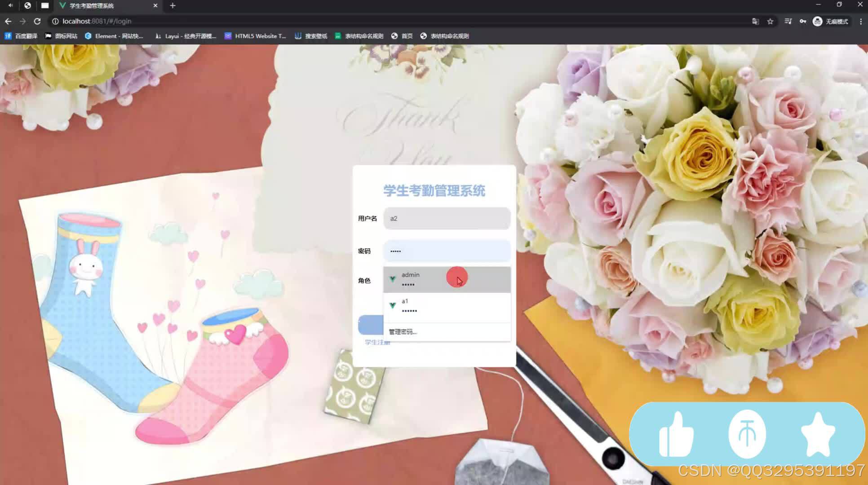868x485 pixels.
Task: Choose the a1 saved password suggestion
Action: click(447, 306)
